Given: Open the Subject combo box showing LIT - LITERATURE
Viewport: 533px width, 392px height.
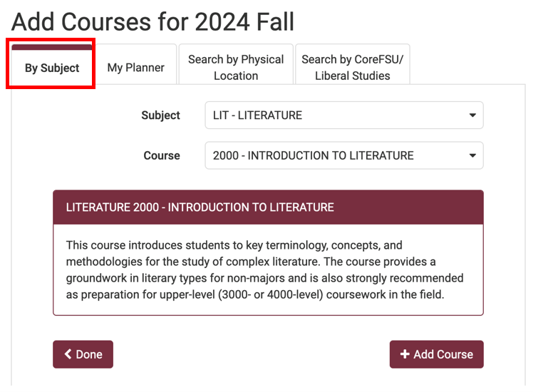Looking at the screenshot, I should coord(343,115).
